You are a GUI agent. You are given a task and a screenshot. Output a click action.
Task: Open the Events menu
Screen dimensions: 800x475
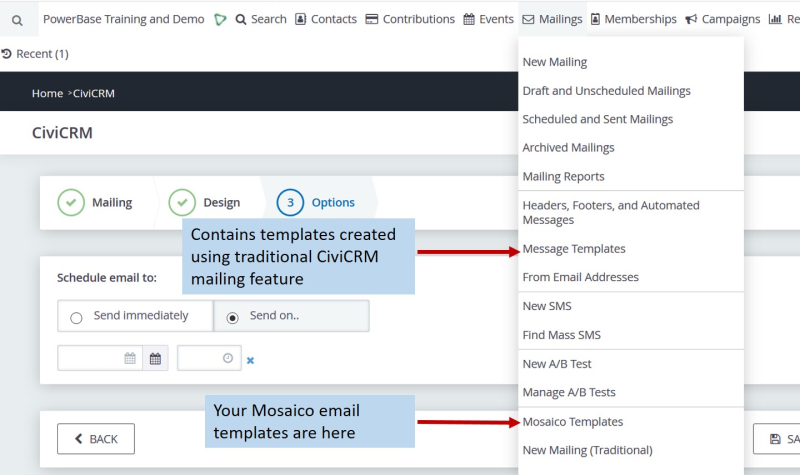(488, 19)
